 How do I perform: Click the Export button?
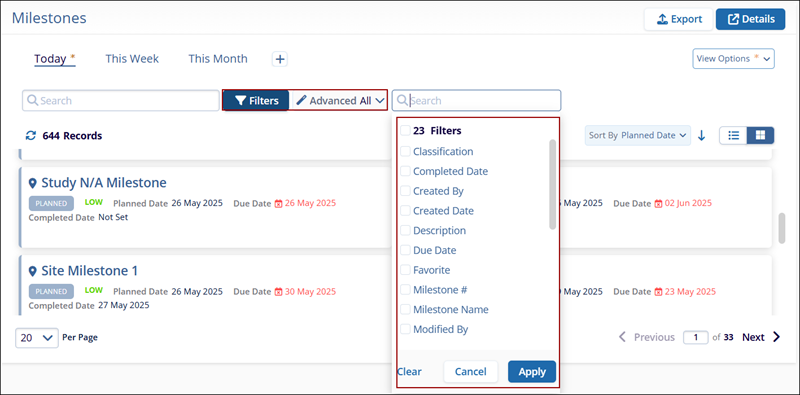(x=679, y=19)
